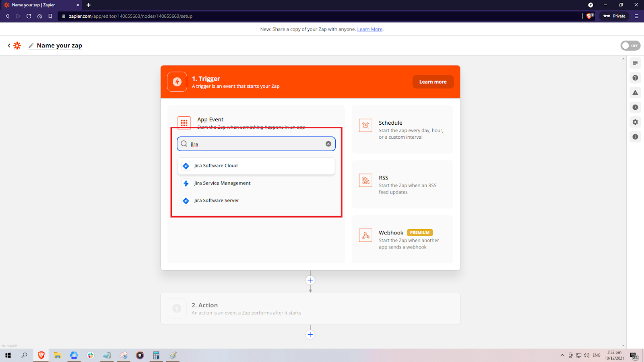
Task: Open File Explorer from the taskbar
Action: 58,356
